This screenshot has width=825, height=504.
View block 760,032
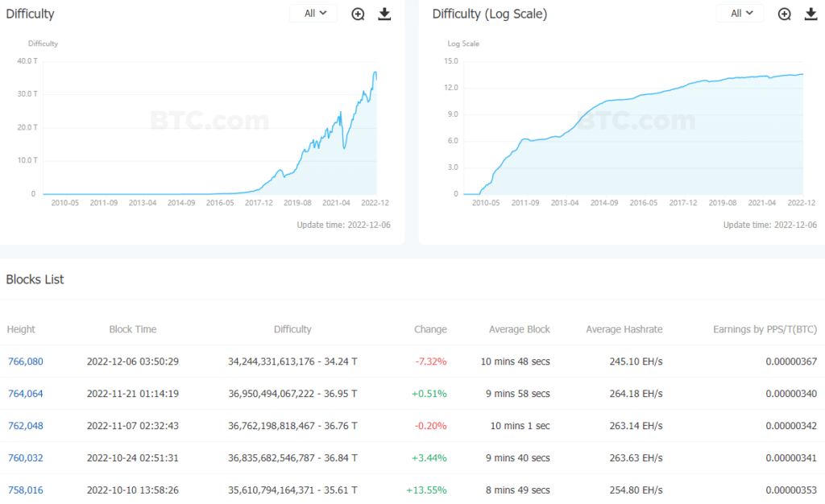click(25, 458)
